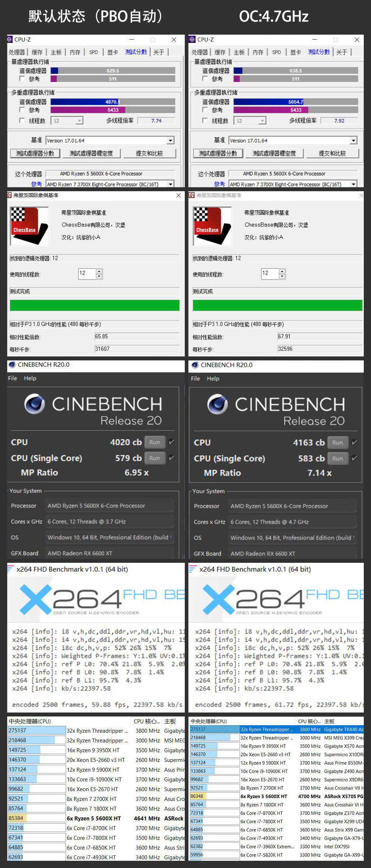Expand reference processor dropdown in right CPU-Z
The width and height of the screenshot is (371, 868).
tap(354, 184)
